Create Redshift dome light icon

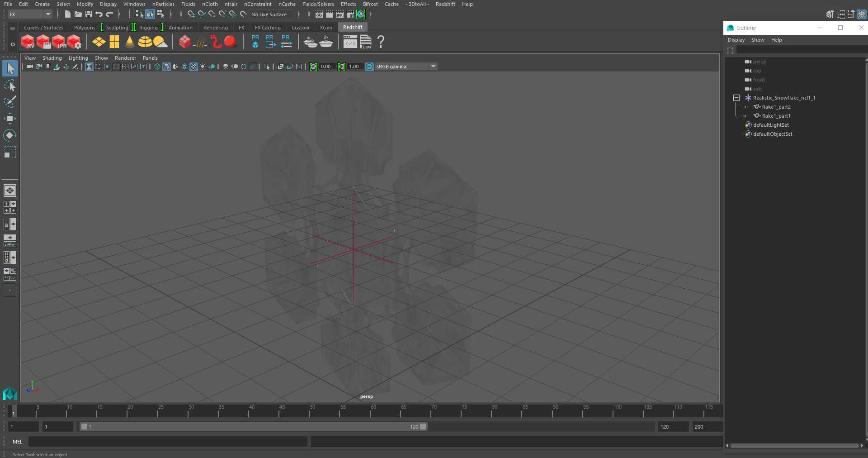click(145, 42)
